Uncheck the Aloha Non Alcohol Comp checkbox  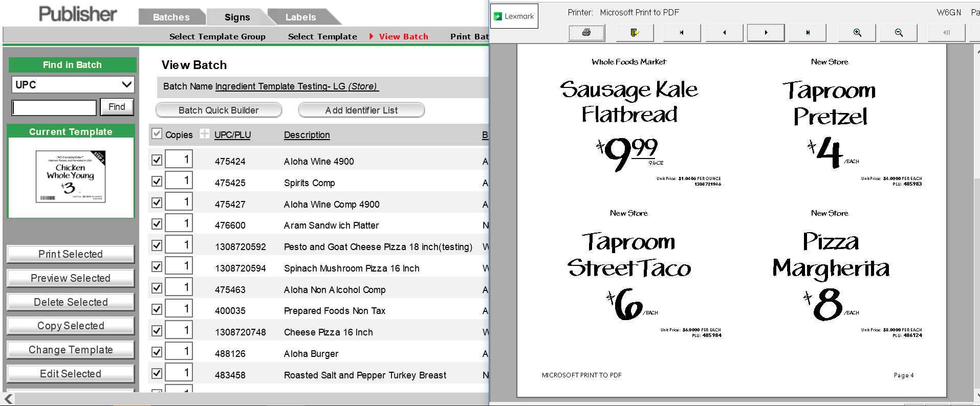pyautogui.click(x=157, y=288)
